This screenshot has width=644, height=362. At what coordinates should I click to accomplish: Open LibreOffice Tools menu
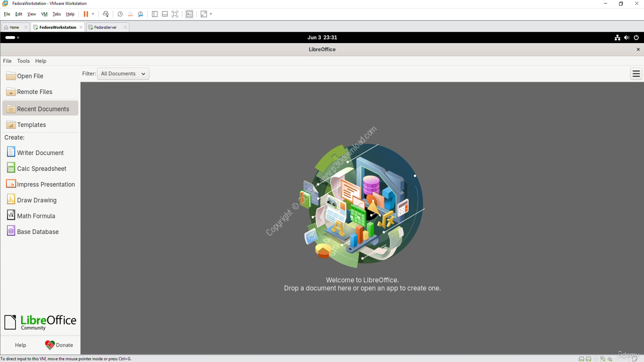click(x=23, y=61)
